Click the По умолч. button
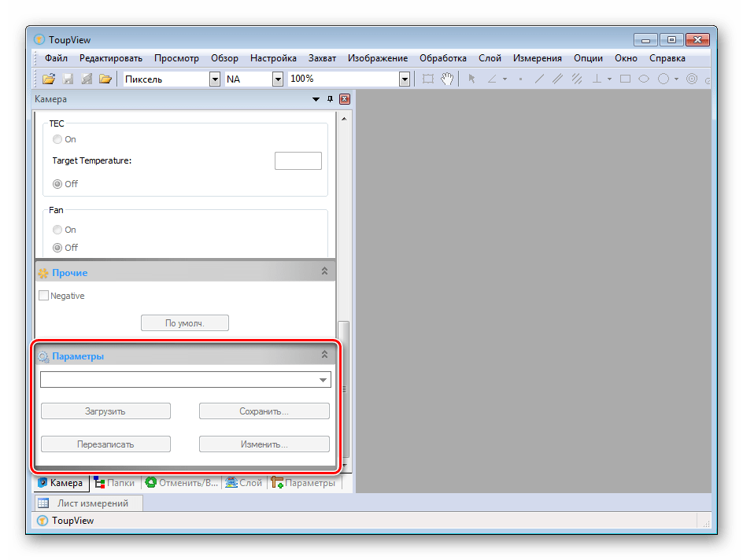Screen dimensions: 743x560 click(185, 322)
